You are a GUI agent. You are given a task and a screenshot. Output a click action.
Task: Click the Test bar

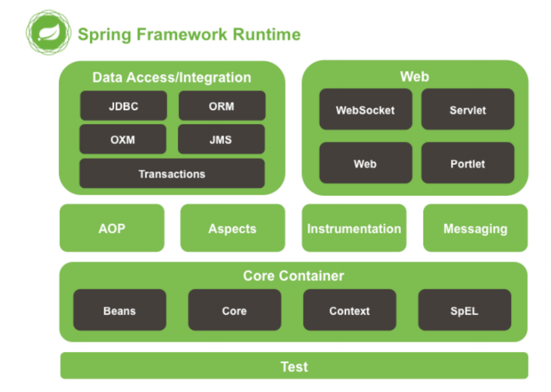coord(294,366)
